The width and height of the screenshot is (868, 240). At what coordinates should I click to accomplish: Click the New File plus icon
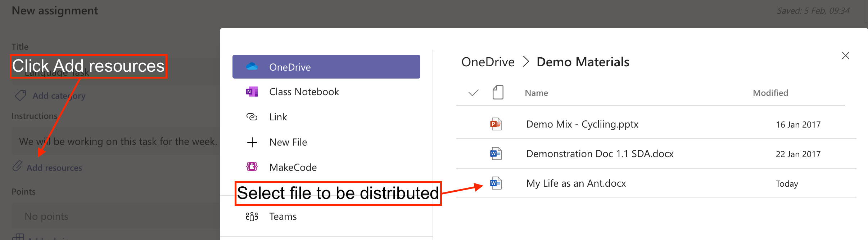click(252, 142)
